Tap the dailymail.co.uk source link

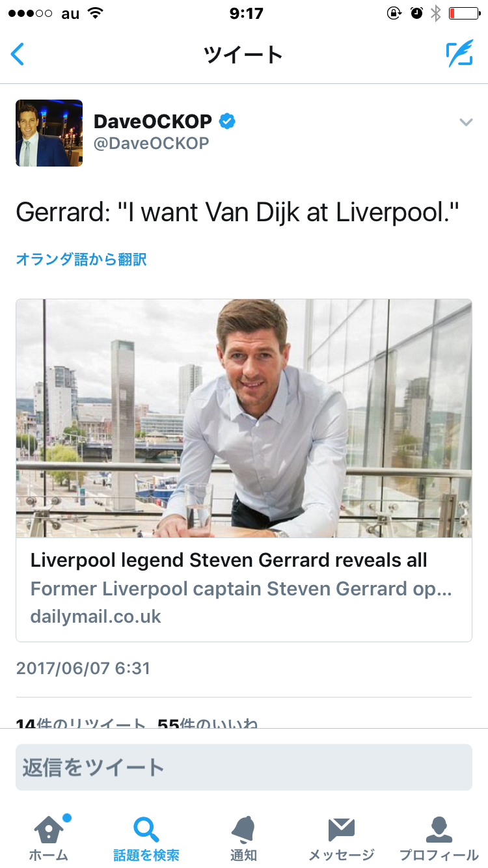(x=96, y=617)
